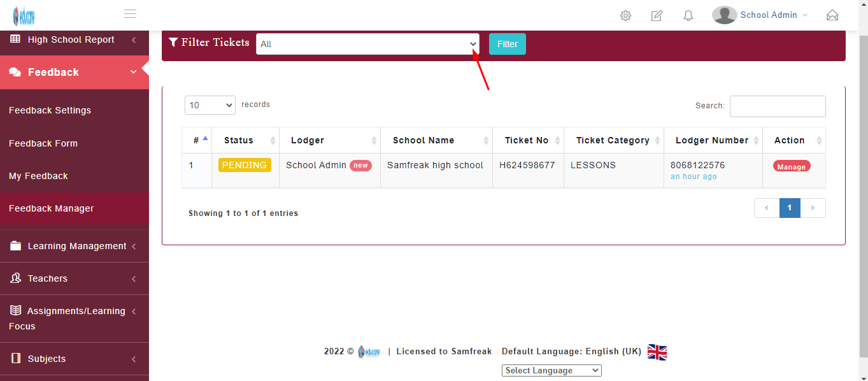Click 'Default Language: English (UK)' text
The width and height of the screenshot is (868, 381).
coord(571,352)
